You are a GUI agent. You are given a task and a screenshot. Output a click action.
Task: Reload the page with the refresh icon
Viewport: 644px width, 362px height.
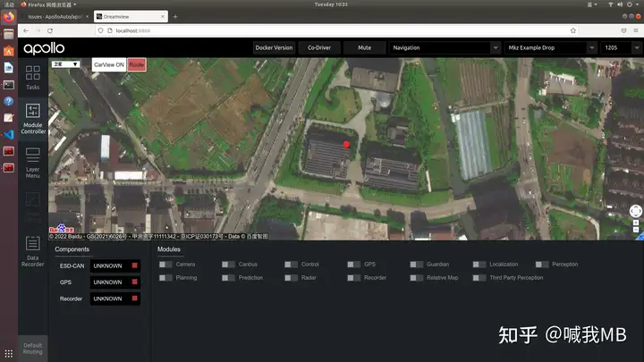coord(50,30)
